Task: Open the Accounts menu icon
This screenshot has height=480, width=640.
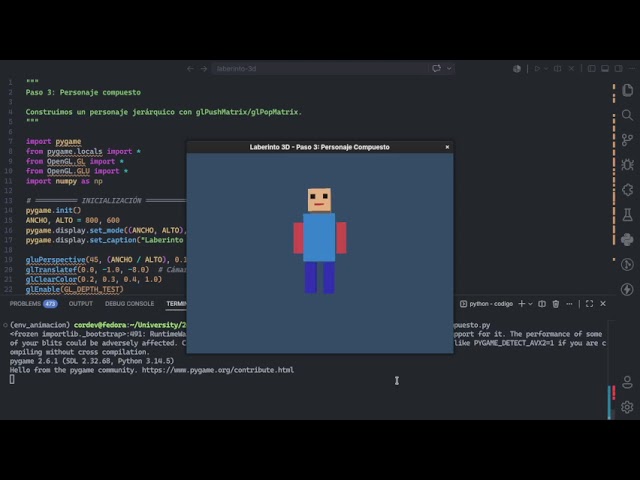Action: 627,382
